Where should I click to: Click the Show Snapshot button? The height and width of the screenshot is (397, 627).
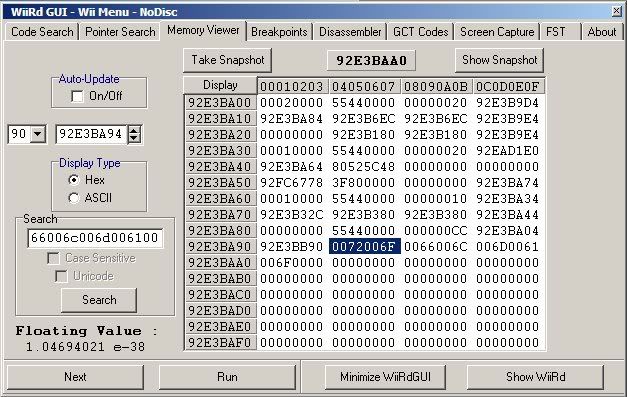[499, 60]
